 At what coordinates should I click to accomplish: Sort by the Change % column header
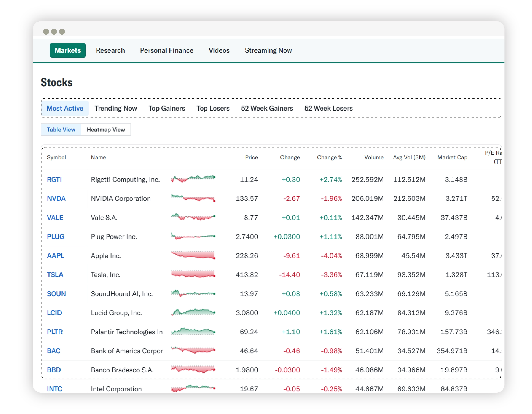point(329,157)
